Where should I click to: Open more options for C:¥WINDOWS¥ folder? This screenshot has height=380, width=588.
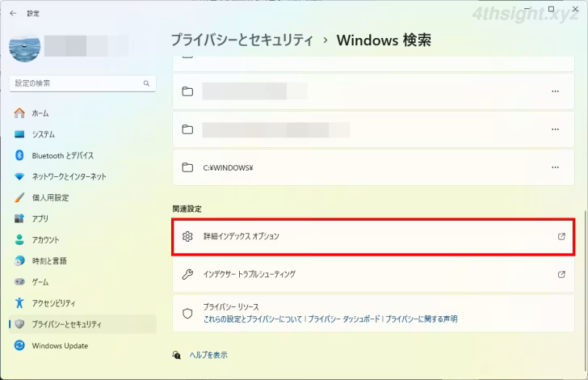tap(556, 167)
